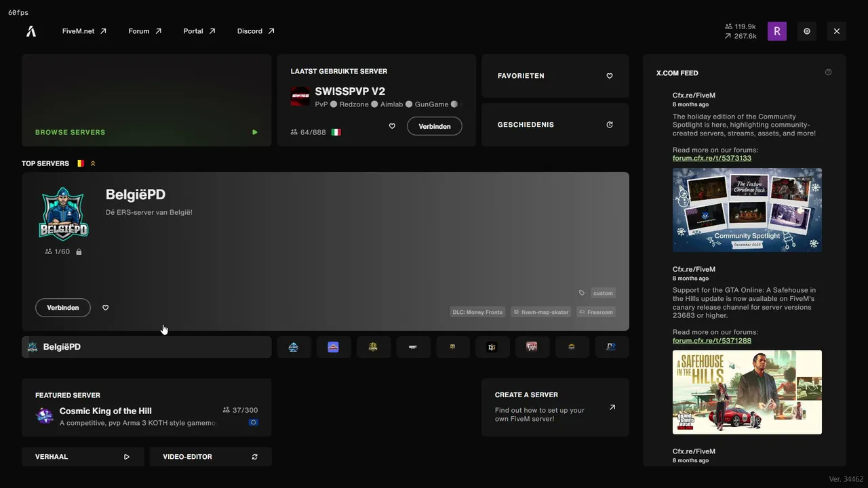The height and width of the screenshot is (488, 868).
Task: Open the Community Spotlight image
Action: pos(747,210)
